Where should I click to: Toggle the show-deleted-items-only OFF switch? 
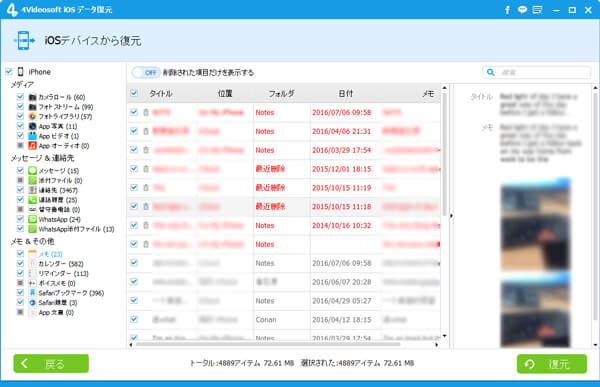146,72
